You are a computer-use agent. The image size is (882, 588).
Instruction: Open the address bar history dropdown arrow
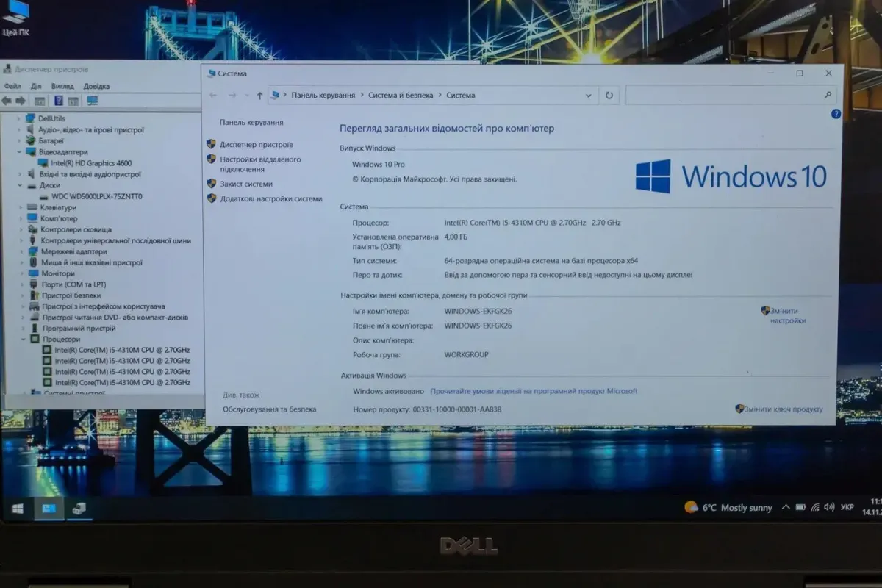pyautogui.click(x=589, y=96)
